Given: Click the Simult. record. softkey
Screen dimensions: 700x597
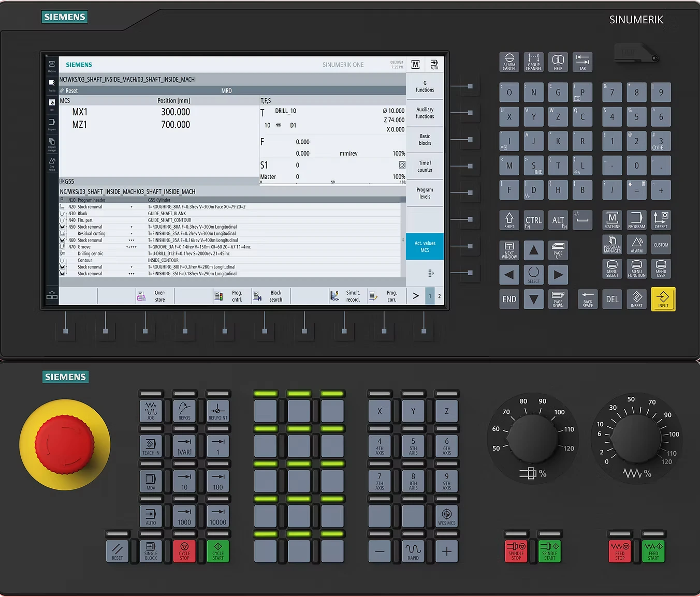Looking at the screenshot, I should [x=348, y=296].
